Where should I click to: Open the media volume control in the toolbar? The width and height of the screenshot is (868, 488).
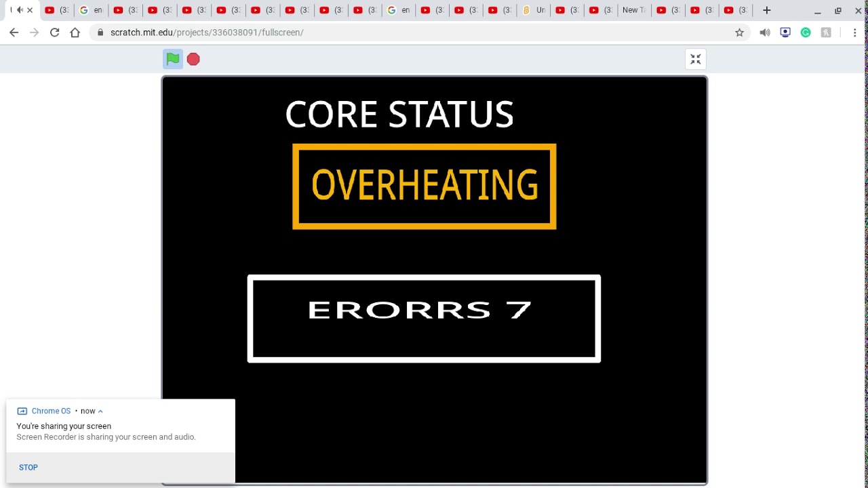click(765, 33)
